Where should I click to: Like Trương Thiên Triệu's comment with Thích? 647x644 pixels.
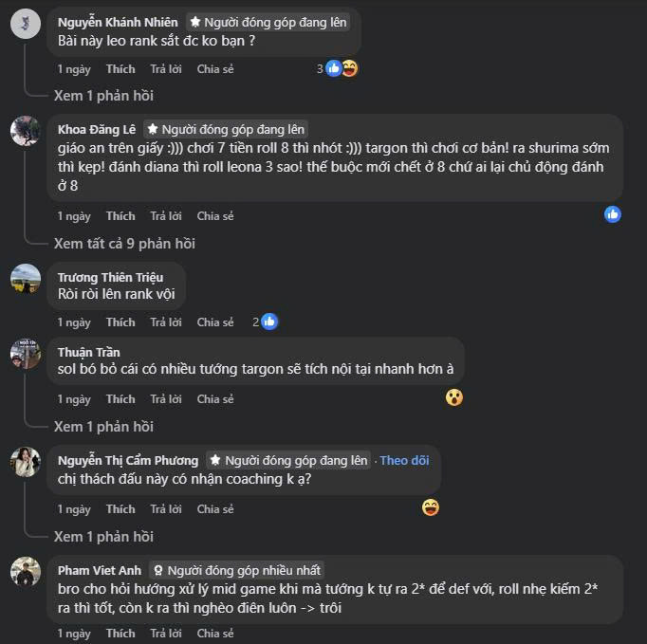click(120, 322)
